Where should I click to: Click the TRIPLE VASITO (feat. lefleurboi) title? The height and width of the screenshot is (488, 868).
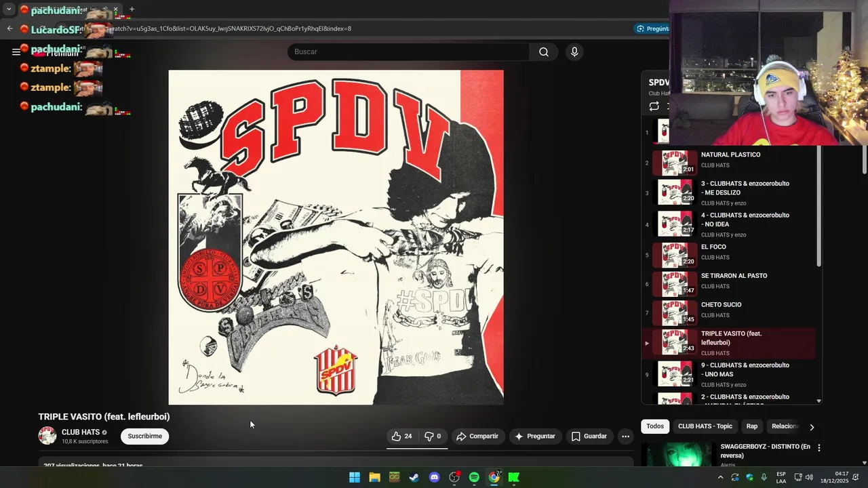coord(104,417)
